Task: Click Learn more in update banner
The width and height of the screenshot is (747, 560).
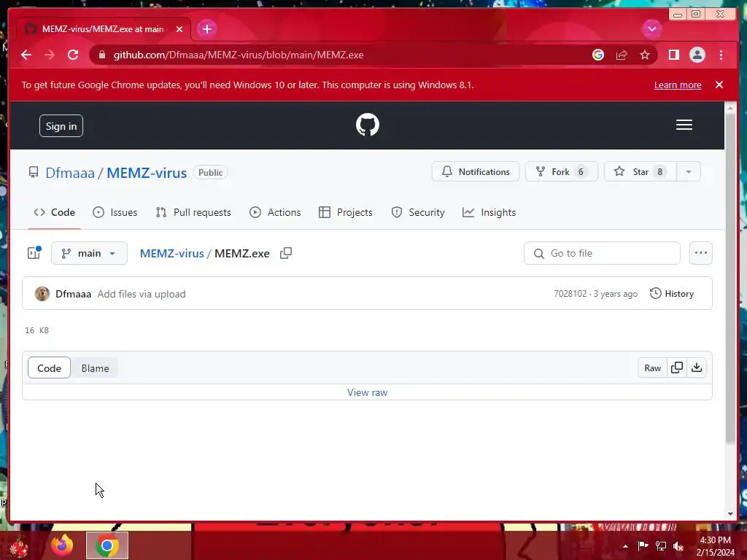Action: coord(678,85)
